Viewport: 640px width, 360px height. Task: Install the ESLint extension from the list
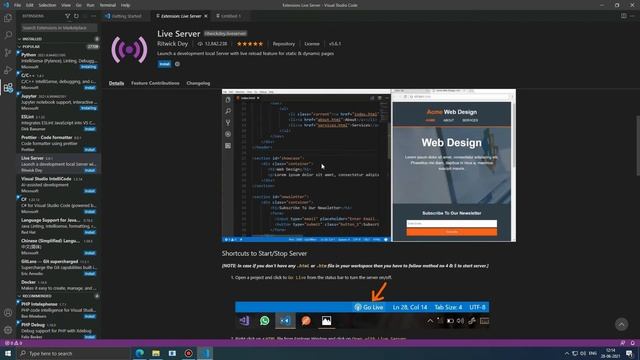click(90, 129)
